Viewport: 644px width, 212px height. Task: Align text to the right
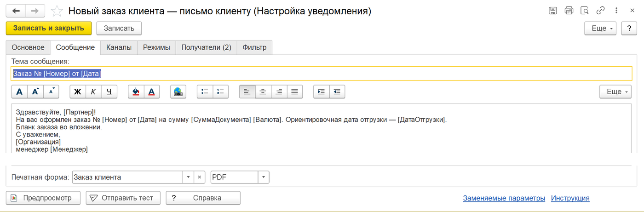tap(279, 92)
